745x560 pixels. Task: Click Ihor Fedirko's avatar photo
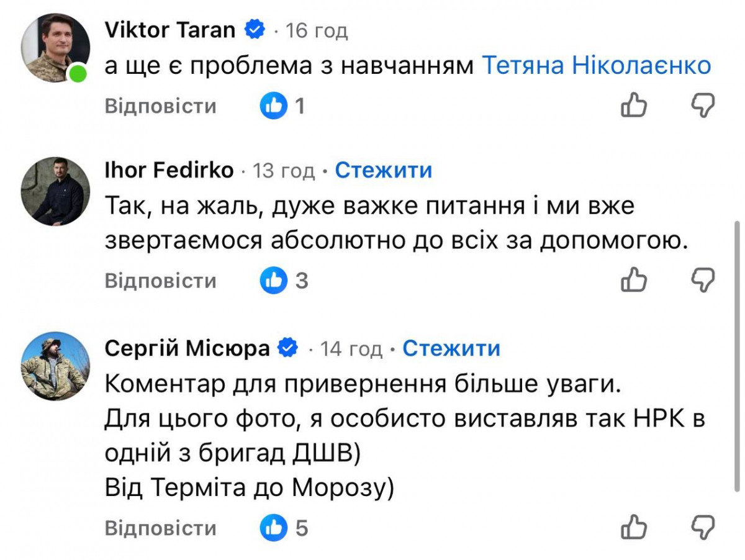coord(56,191)
